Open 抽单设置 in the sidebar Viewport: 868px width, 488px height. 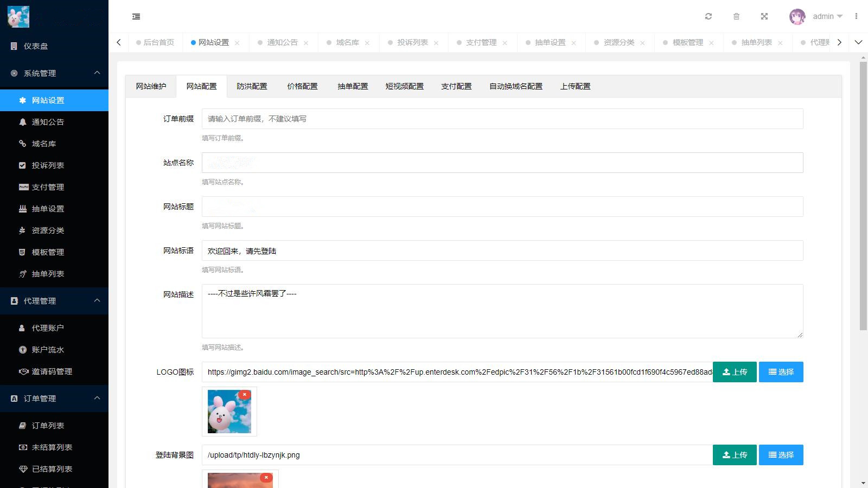click(x=54, y=209)
